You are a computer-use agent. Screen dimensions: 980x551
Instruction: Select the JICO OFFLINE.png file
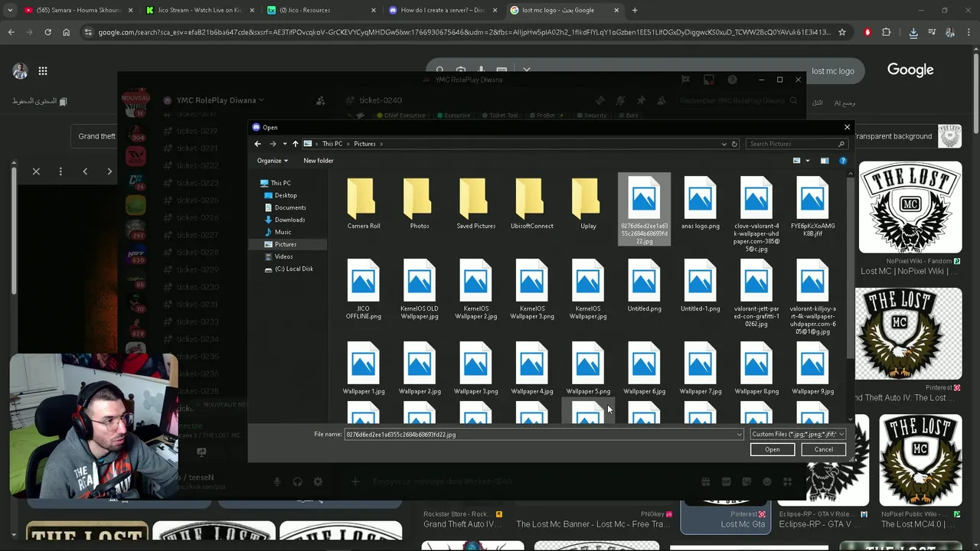tap(364, 289)
